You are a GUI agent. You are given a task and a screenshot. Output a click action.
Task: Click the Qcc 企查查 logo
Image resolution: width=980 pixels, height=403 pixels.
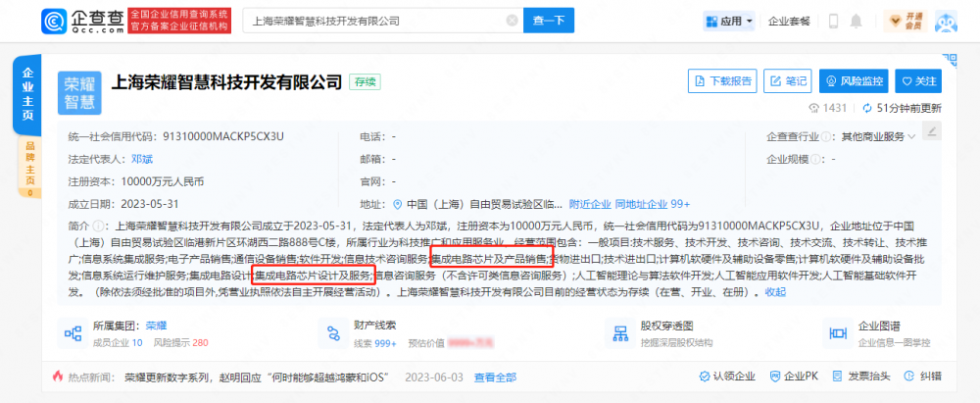coord(82,21)
